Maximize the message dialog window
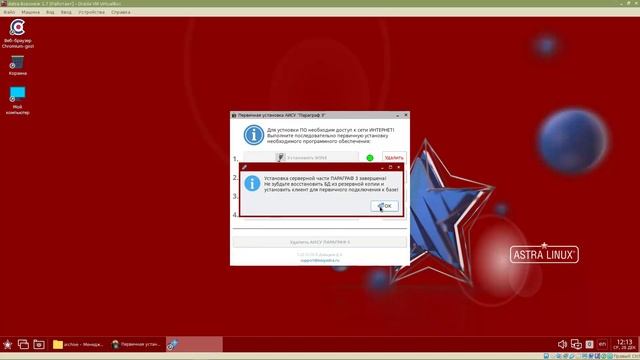 pos(391,167)
